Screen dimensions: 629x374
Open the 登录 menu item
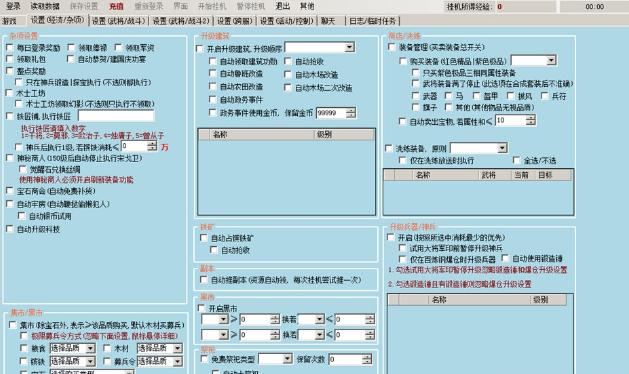click(x=13, y=6)
